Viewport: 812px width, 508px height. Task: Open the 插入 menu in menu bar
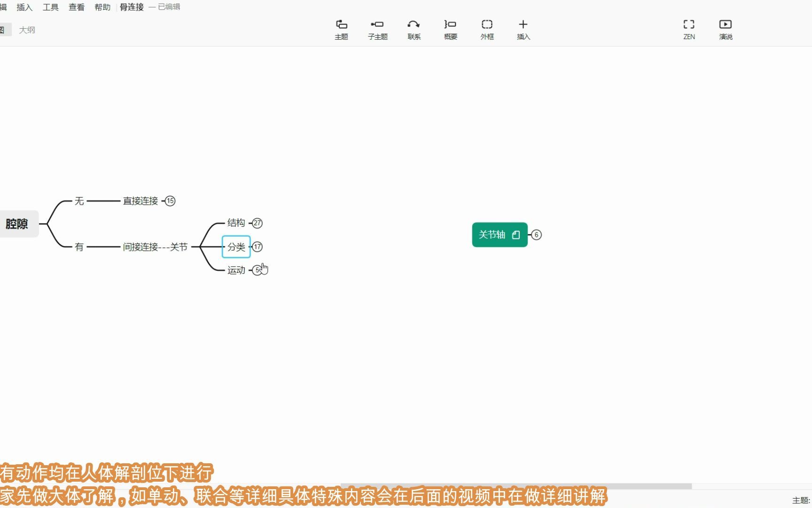coord(24,7)
